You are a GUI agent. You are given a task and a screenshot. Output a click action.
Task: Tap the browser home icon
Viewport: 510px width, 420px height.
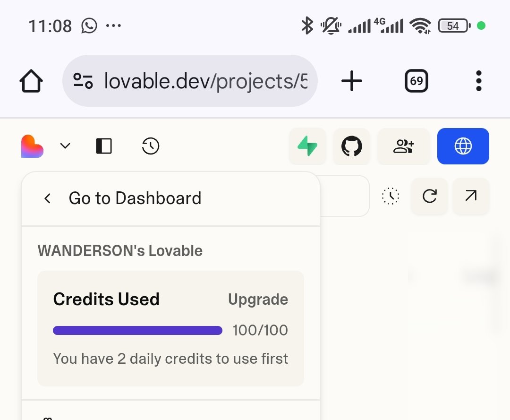coord(31,81)
